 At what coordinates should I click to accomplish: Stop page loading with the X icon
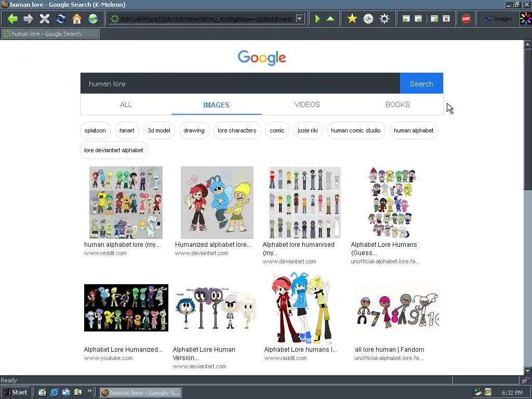pos(45,19)
